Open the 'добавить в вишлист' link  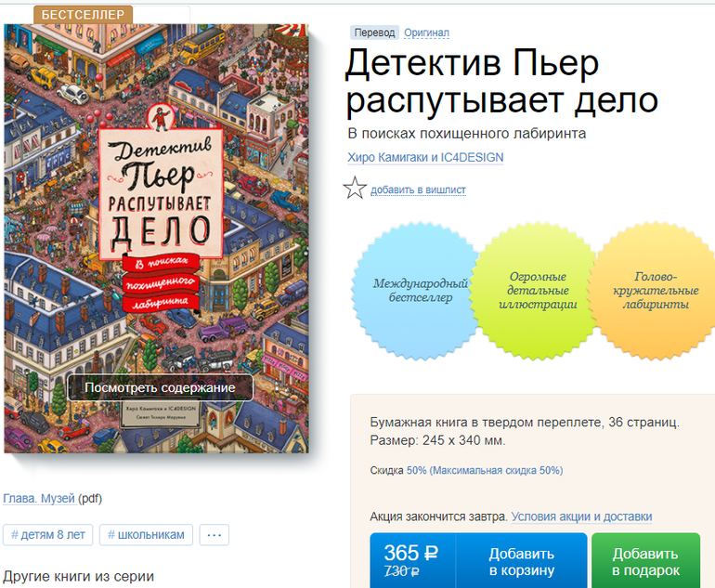tap(418, 189)
